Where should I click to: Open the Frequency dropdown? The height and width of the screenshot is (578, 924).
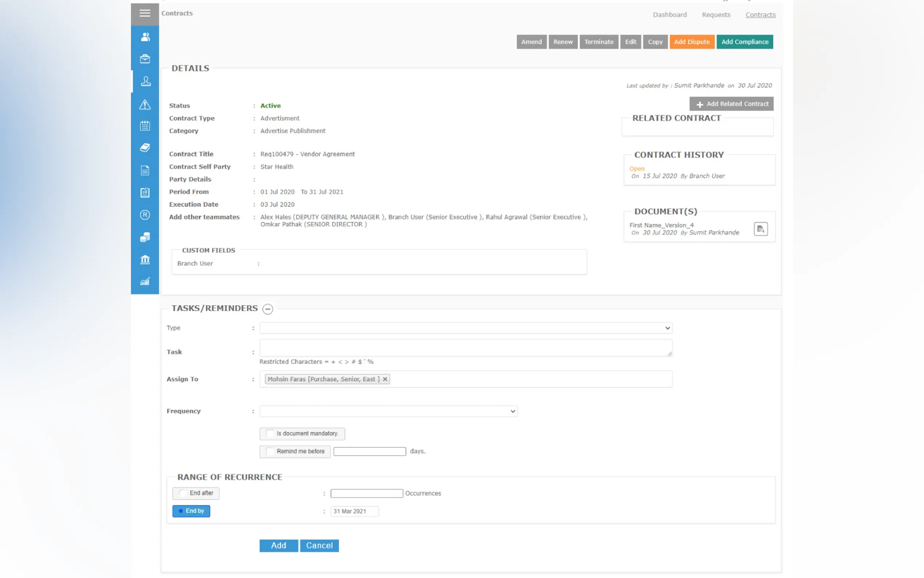click(388, 411)
